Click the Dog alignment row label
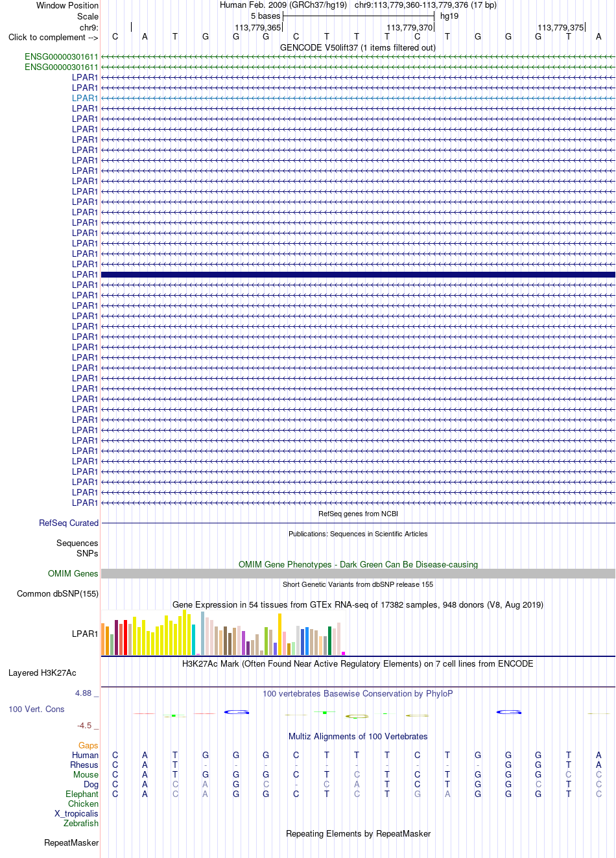 point(91,784)
